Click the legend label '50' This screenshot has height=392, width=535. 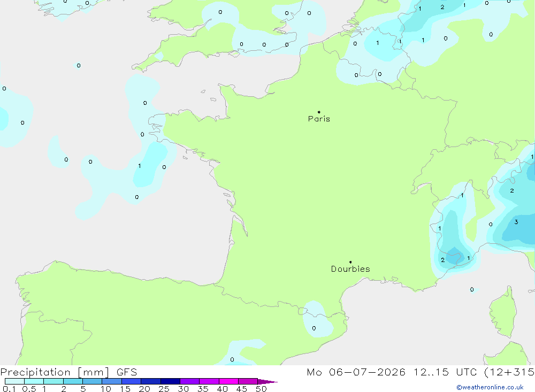(x=261, y=389)
